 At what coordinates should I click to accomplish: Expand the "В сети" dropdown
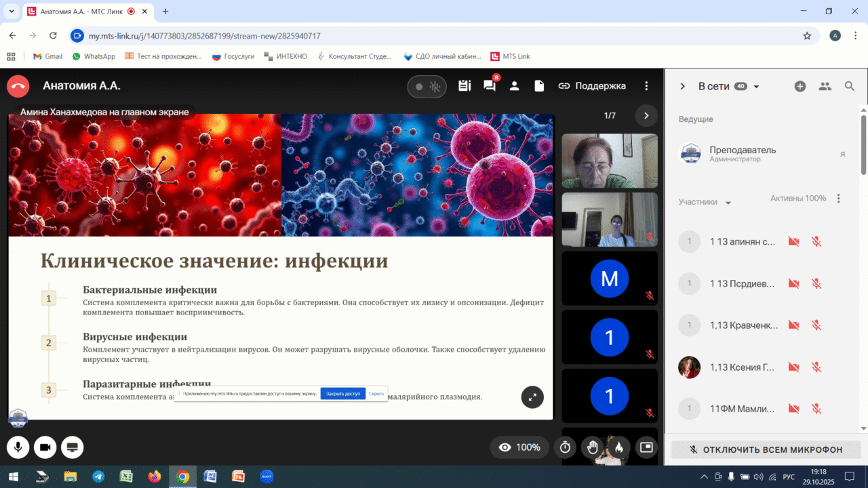click(757, 87)
